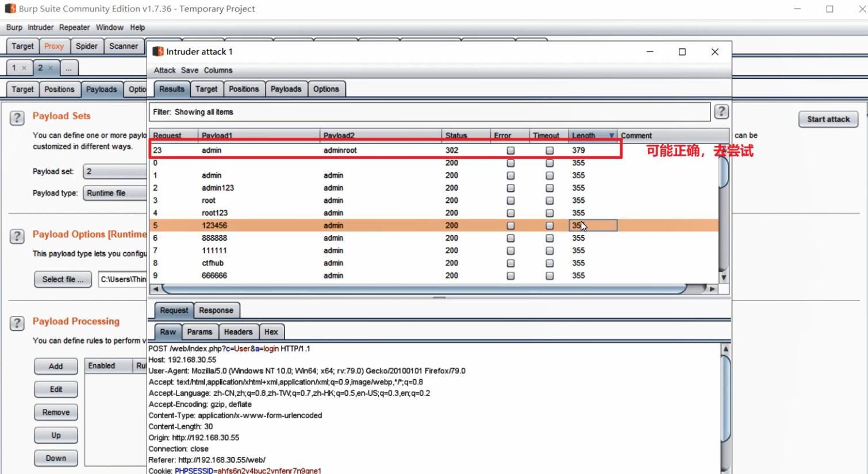868x474 pixels.
Task: Close repeater tab 1 with its x
Action: coord(24,68)
